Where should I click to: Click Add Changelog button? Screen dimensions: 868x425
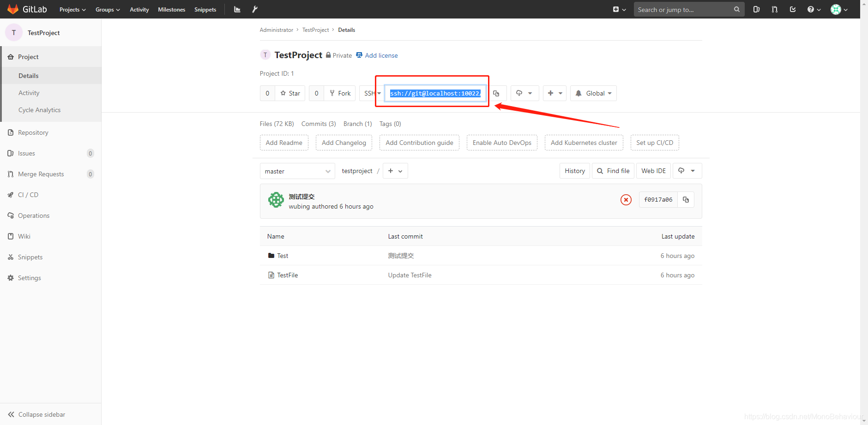[344, 143]
